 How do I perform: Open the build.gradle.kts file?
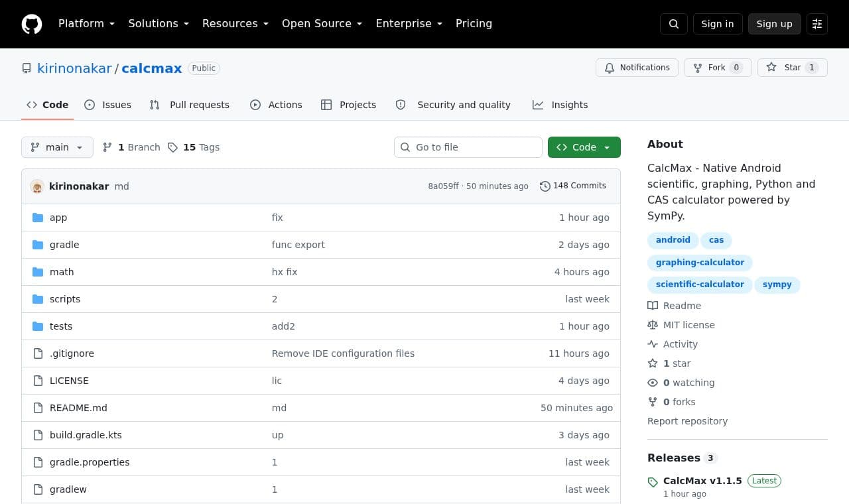click(x=86, y=435)
